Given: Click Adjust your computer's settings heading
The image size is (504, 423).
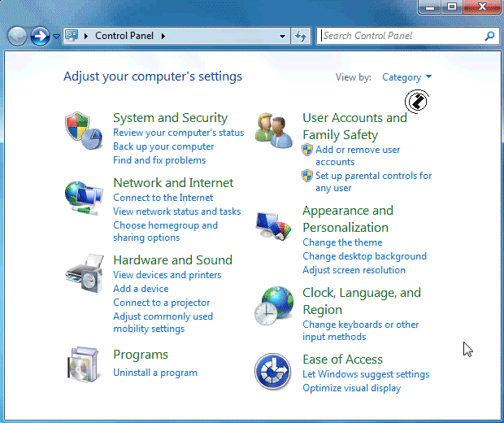Looking at the screenshot, I should (x=153, y=76).
